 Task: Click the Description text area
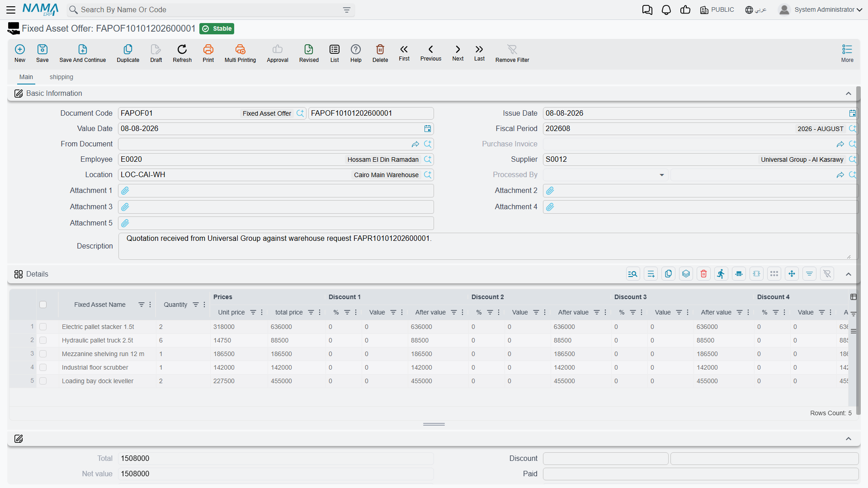[x=488, y=246]
